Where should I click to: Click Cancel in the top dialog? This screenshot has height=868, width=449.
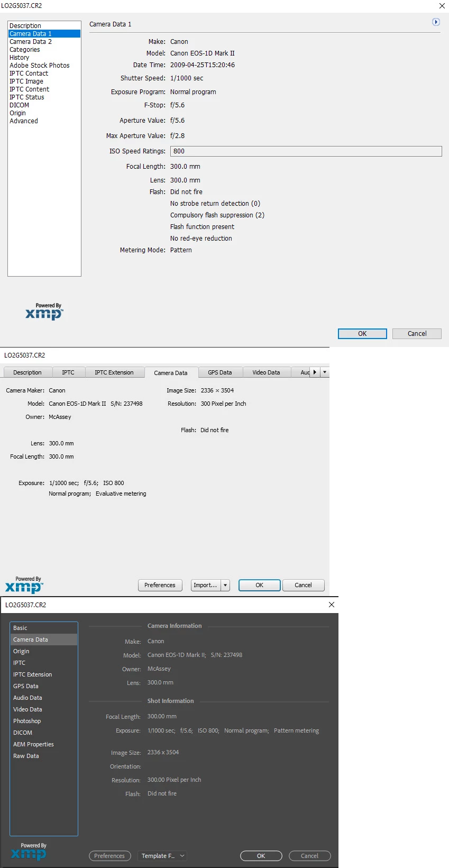click(417, 334)
